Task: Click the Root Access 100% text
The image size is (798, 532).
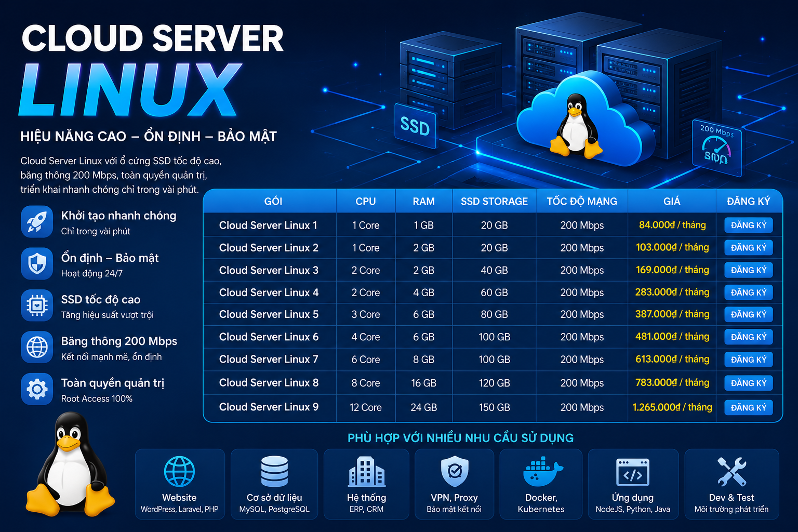Action: 97,398
